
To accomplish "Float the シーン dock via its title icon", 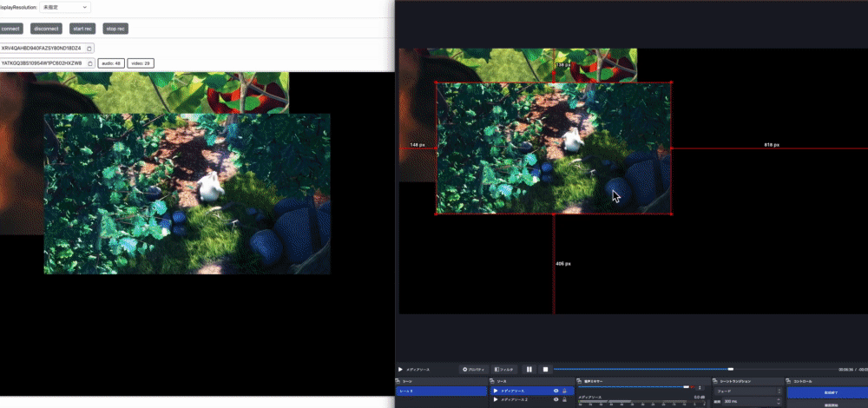I will [398, 381].
